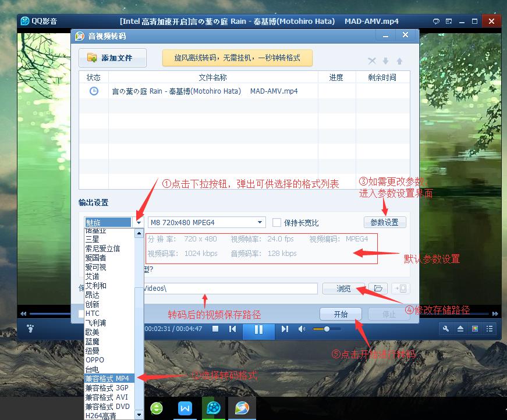
Task: Click the magnifier icon in the status bar
Action: tap(445, 329)
